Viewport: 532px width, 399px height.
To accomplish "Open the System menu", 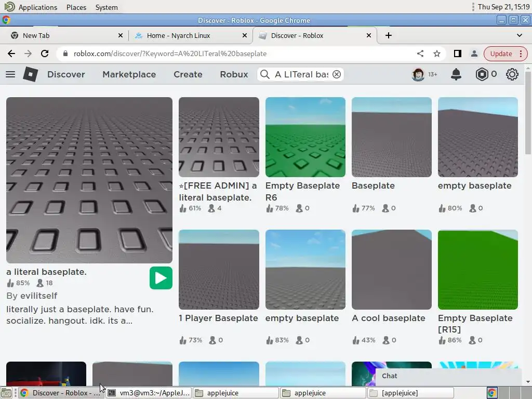I will point(107,7).
